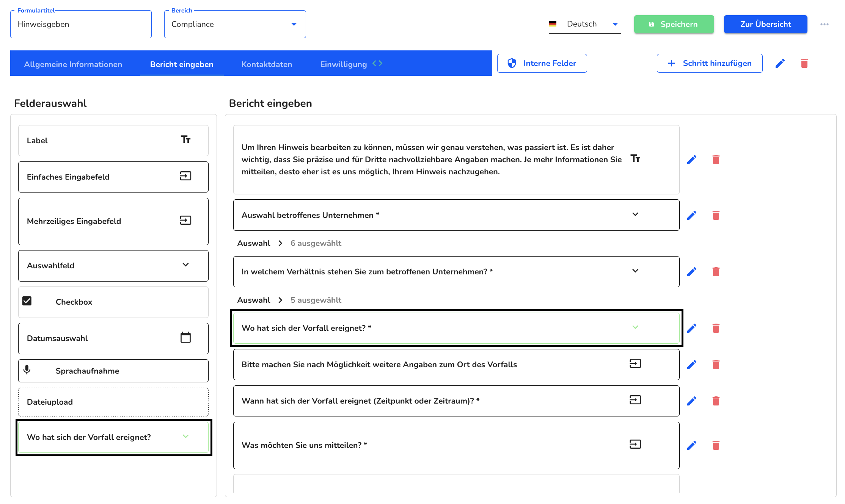Click into the Formulartitel input field
The width and height of the screenshot is (845, 504).
tap(81, 24)
